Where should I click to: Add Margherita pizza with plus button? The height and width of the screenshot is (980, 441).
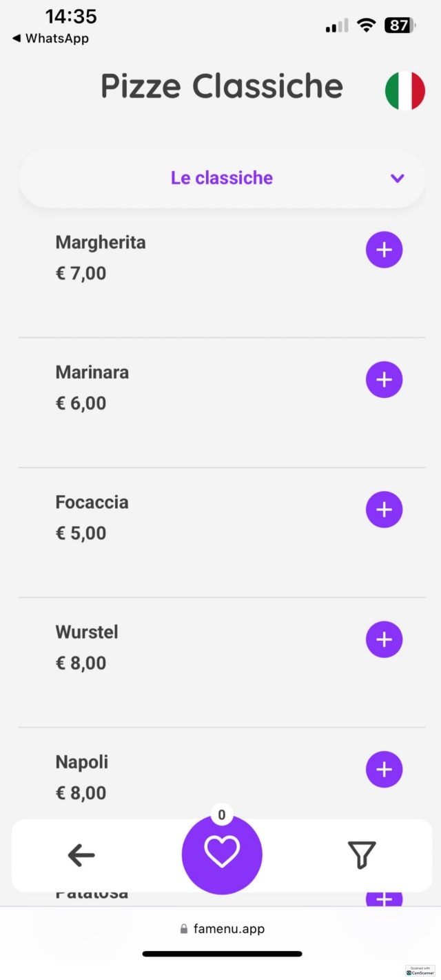384,250
